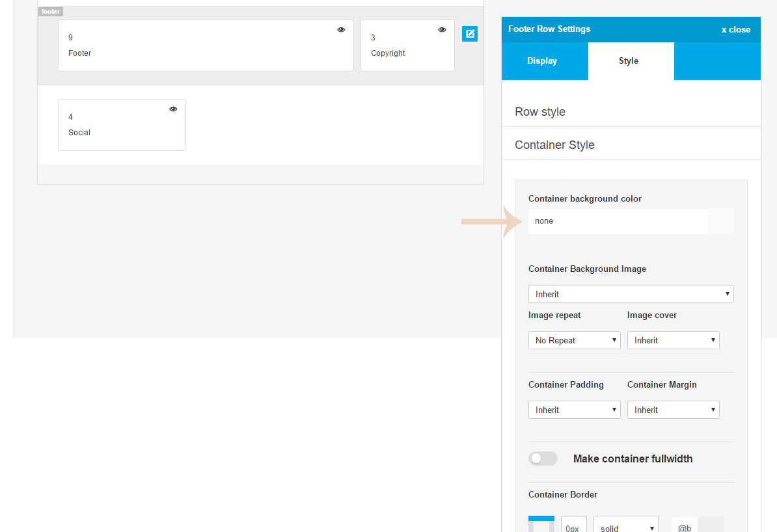This screenshot has height=532, width=777.
Task: Select the top border side selector
Action: point(541,518)
